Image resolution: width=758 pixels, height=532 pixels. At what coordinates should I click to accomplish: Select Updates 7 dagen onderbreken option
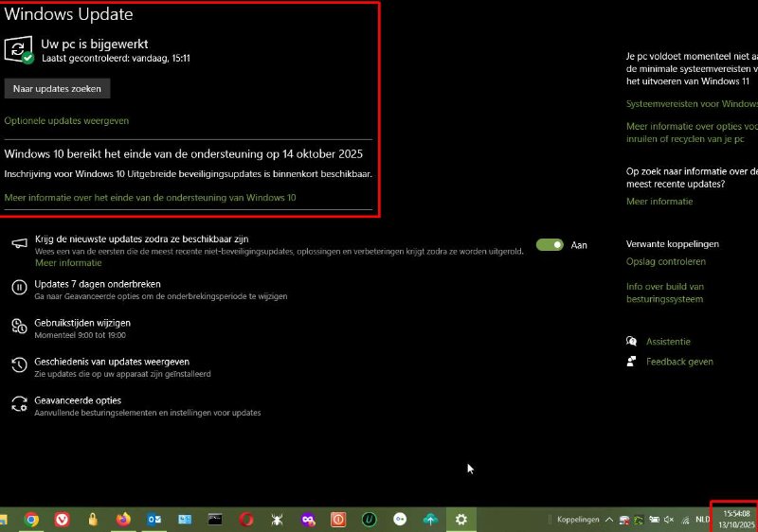click(x=98, y=284)
